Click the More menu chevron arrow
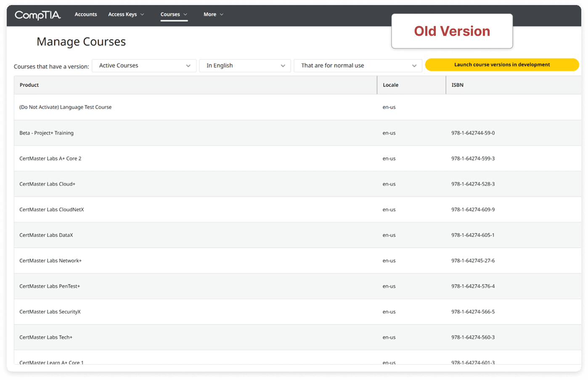Viewport: 588px width, 380px height. click(222, 14)
